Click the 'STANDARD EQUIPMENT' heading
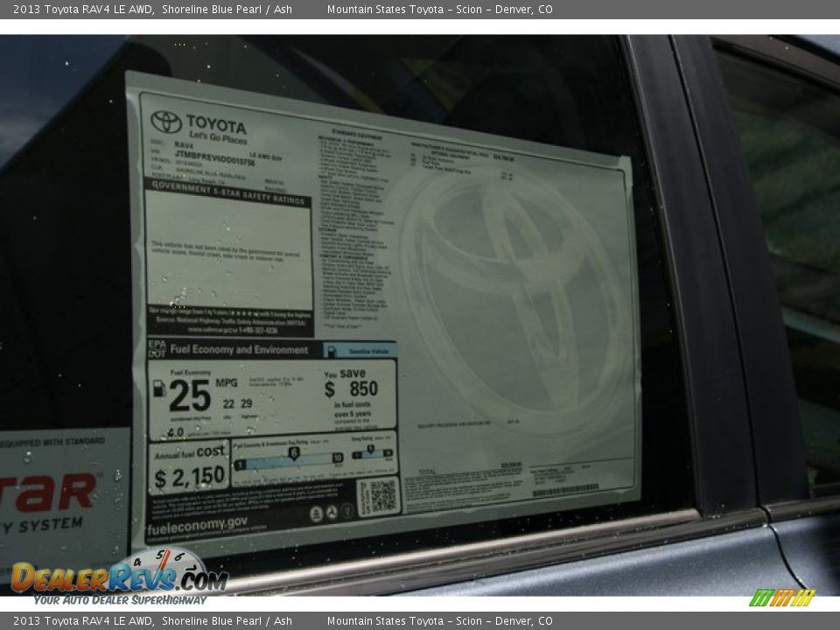 coord(357,133)
